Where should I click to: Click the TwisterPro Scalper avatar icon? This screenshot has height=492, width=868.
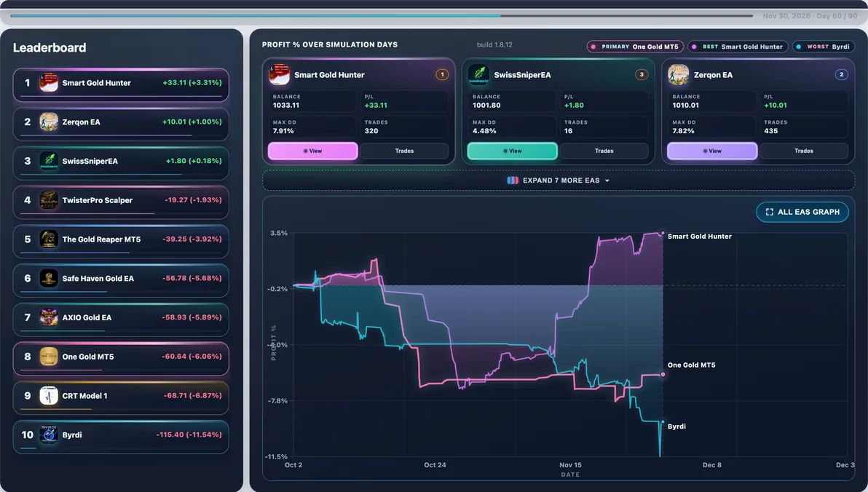(49, 200)
